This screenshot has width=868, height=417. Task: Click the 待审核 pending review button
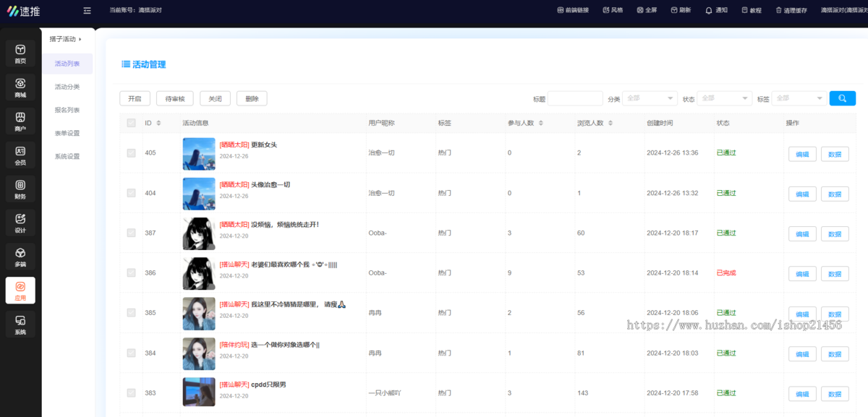[175, 98]
